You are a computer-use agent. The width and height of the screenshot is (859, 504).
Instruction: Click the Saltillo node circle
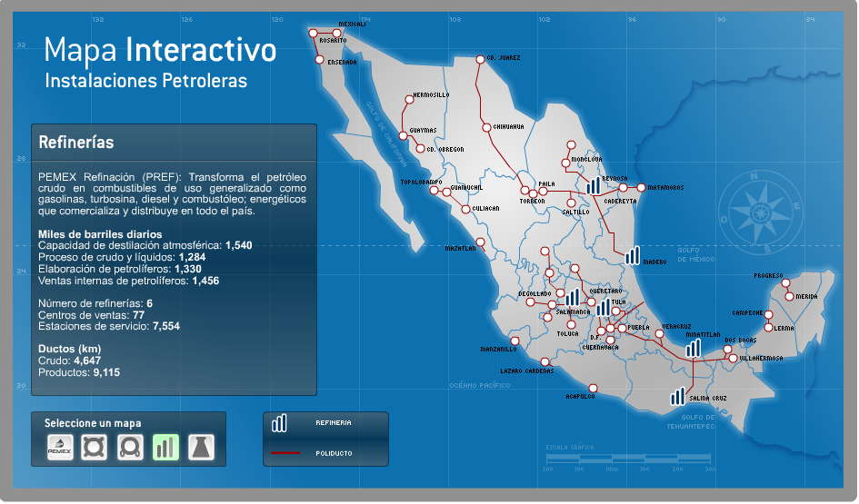[x=572, y=203]
